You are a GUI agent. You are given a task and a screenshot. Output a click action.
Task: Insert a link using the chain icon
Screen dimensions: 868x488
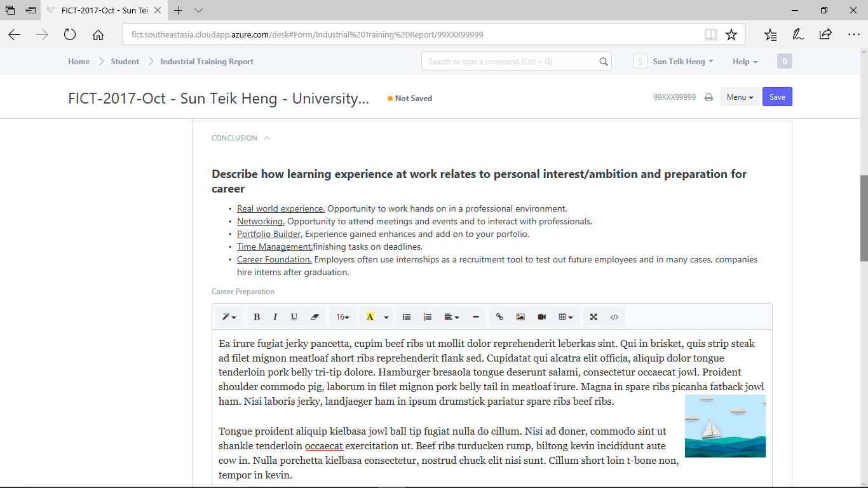499,317
